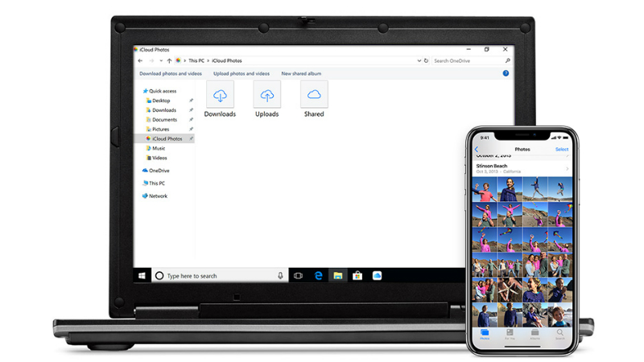Expand the address bar history dropdown
The height and width of the screenshot is (362, 644).
coord(419,61)
